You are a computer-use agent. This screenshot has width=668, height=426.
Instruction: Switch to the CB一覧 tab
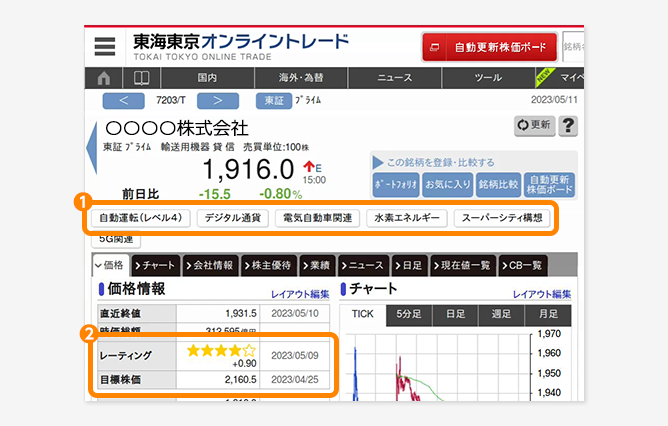(x=523, y=265)
